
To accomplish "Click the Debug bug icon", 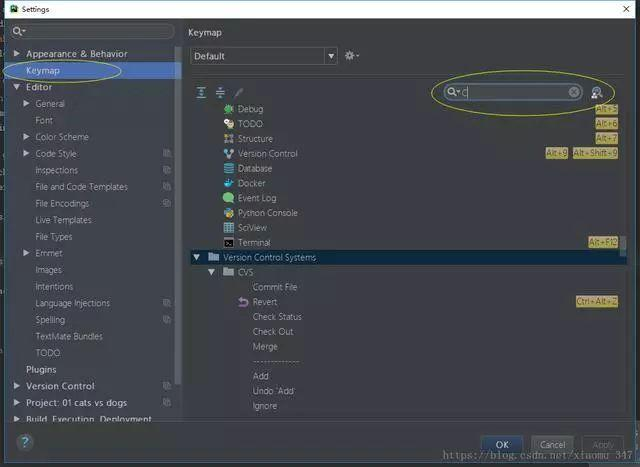I will [x=229, y=109].
